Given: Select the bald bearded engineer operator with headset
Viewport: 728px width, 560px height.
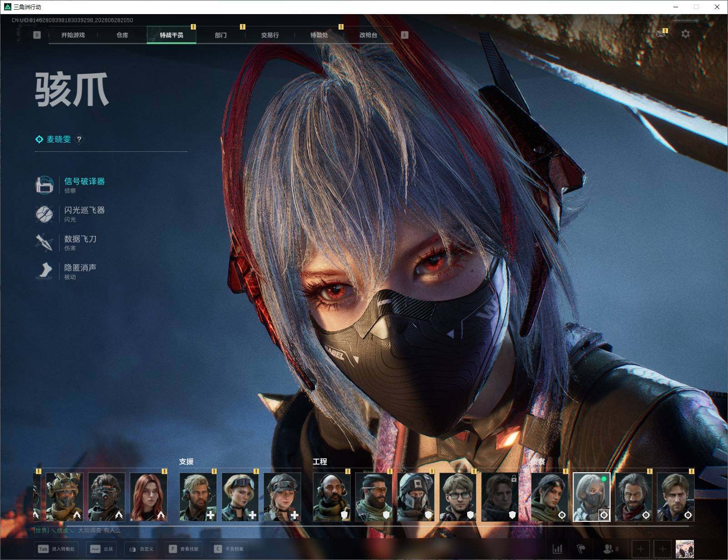Looking at the screenshot, I should tap(332, 497).
